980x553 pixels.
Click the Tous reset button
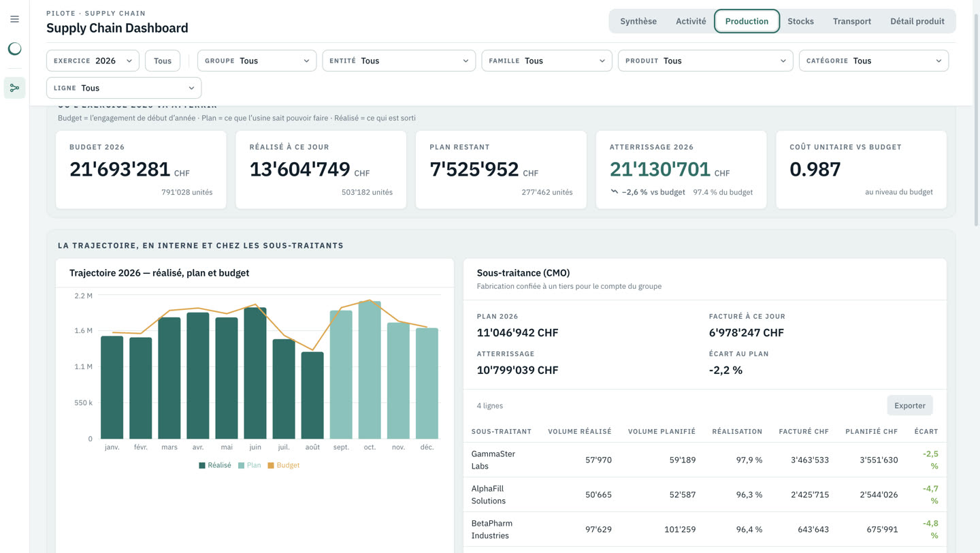point(163,61)
